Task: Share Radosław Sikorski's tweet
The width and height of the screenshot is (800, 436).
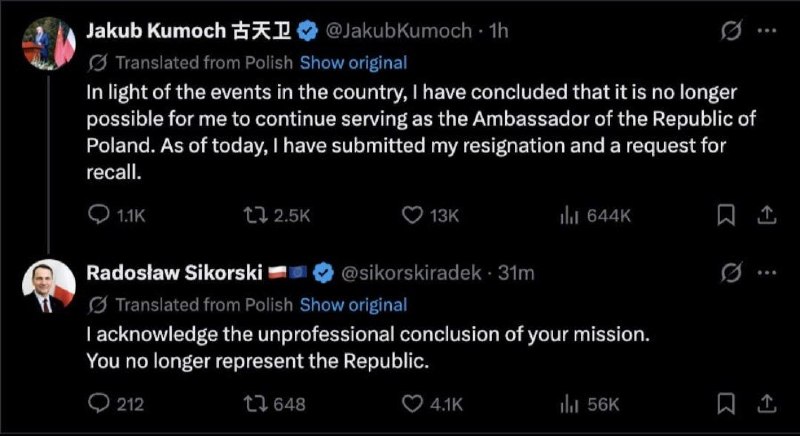Action: click(x=766, y=404)
